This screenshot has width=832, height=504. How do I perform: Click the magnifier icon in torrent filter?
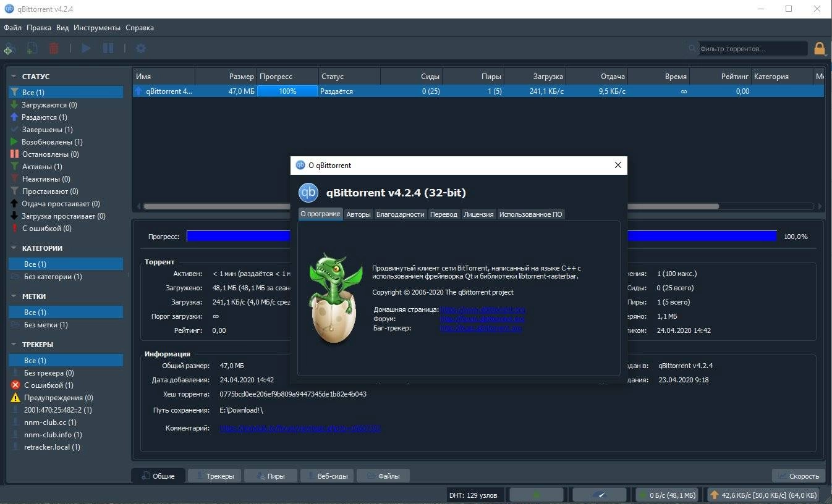click(x=693, y=48)
